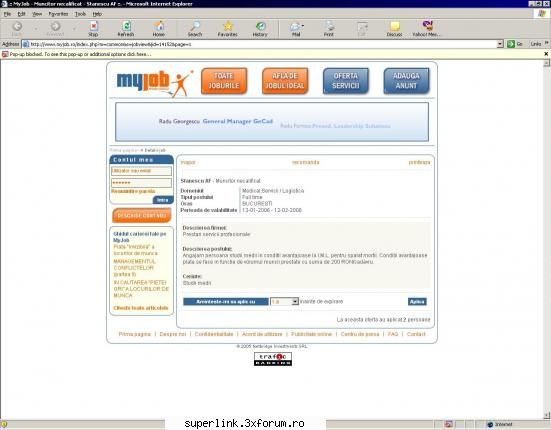
Task: Open the address bar dropdown arrow
Action: 500,44
